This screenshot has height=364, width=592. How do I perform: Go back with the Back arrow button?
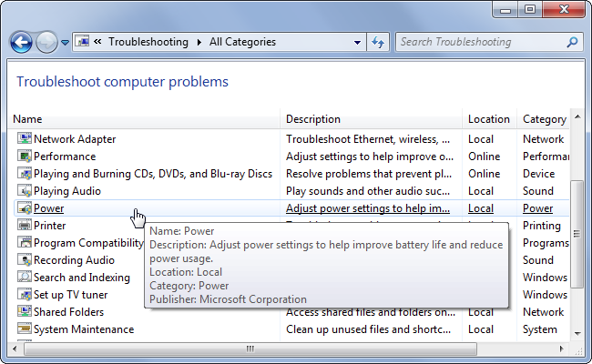(x=21, y=42)
